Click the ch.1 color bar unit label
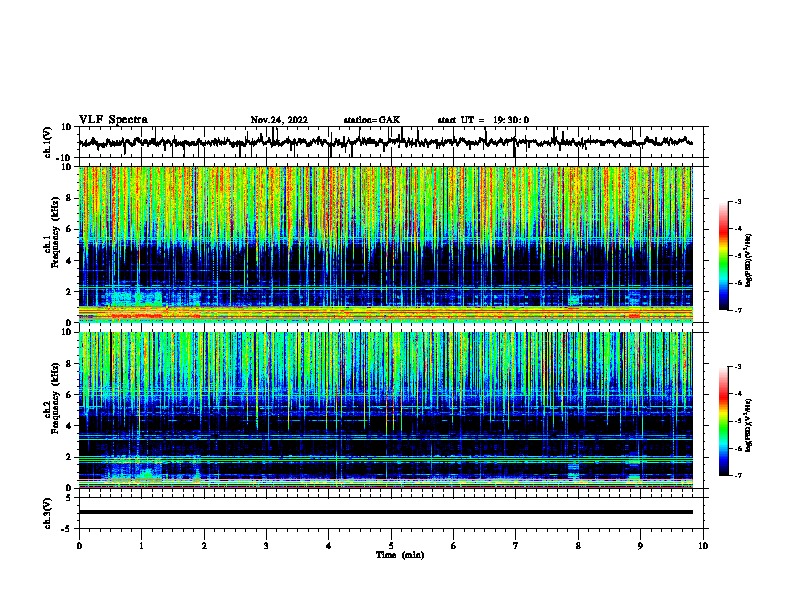 pyautogui.click(x=748, y=260)
